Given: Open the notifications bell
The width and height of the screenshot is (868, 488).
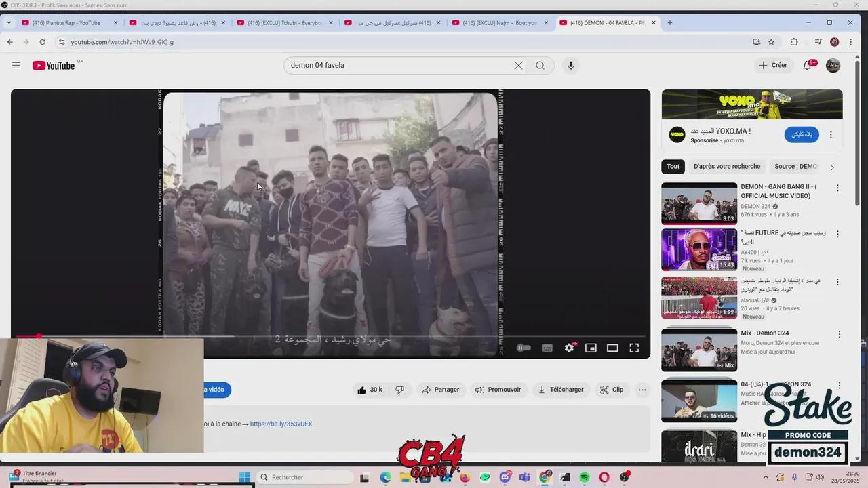Looking at the screenshot, I should (807, 65).
